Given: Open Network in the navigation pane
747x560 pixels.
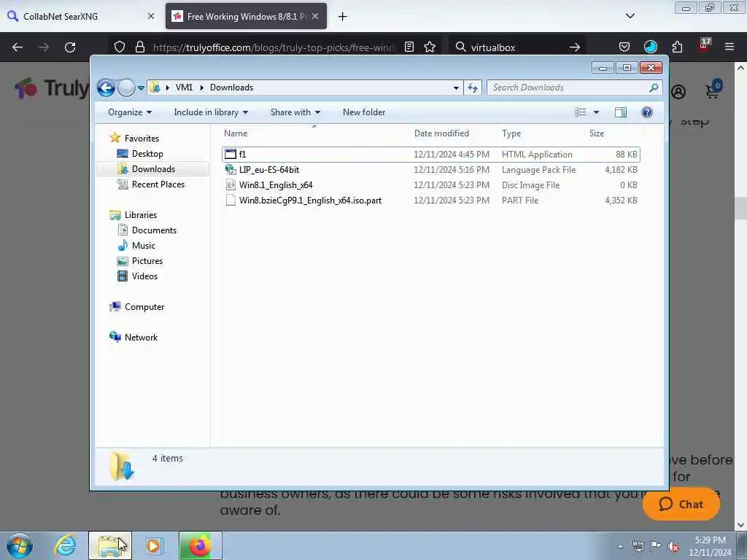Looking at the screenshot, I should 141,338.
